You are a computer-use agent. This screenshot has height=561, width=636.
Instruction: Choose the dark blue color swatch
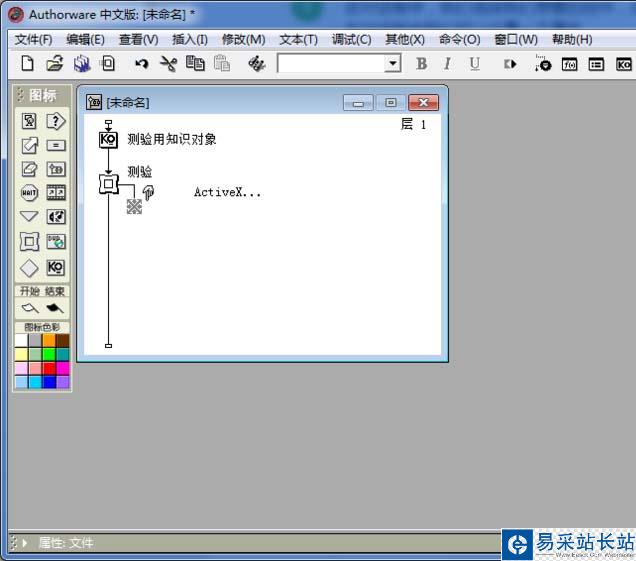(x=49, y=382)
